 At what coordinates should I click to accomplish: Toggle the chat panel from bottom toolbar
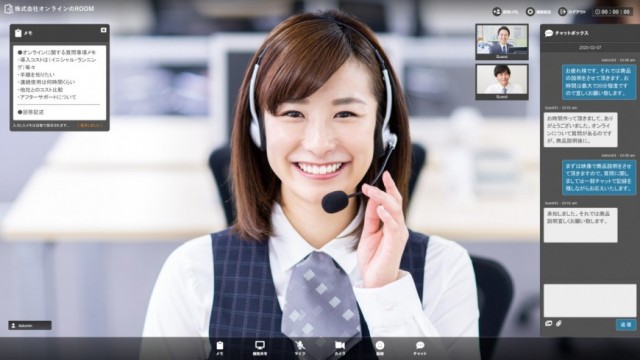tap(420, 348)
